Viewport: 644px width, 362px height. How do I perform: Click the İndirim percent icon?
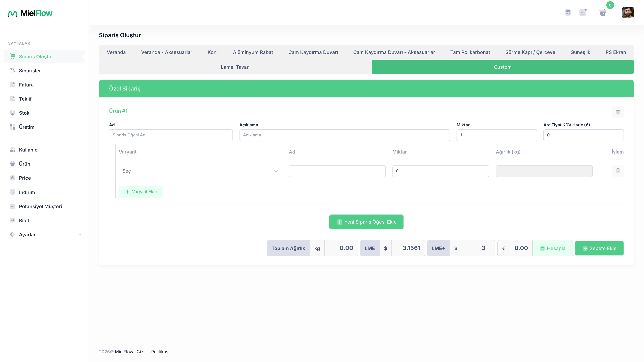13,192
